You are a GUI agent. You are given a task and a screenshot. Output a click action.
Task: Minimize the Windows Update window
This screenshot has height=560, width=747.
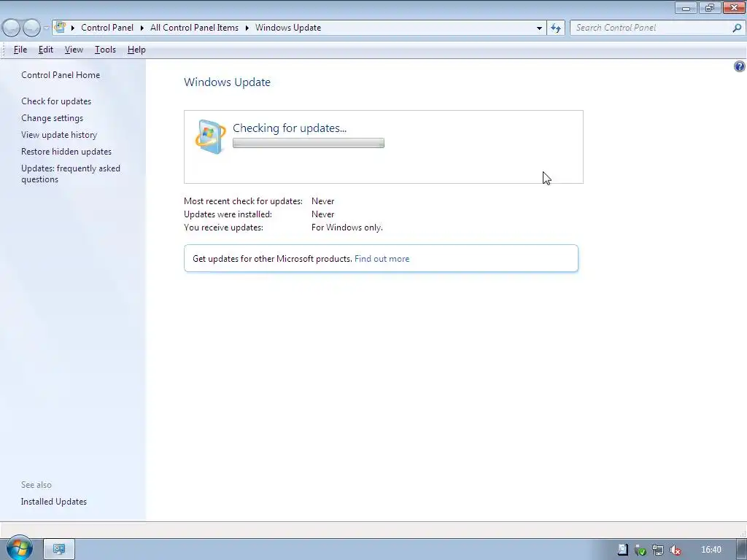click(x=686, y=7)
